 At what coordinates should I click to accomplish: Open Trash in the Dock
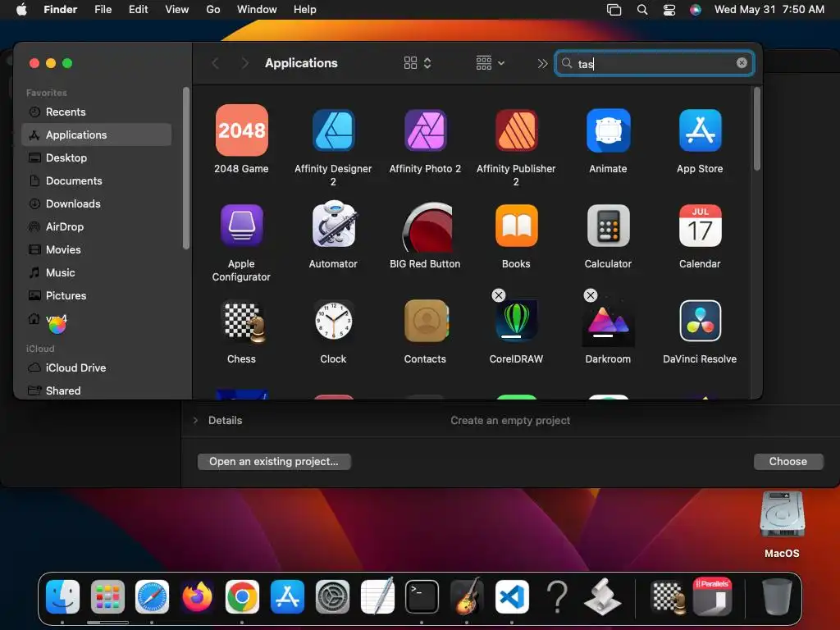(777, 596)
